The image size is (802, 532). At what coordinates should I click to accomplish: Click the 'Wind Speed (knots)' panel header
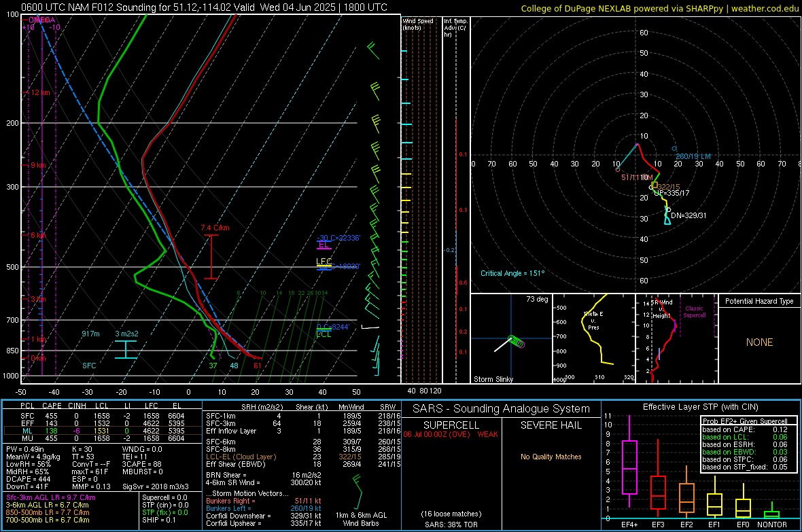pyautogui.click(x=418, y=24)
